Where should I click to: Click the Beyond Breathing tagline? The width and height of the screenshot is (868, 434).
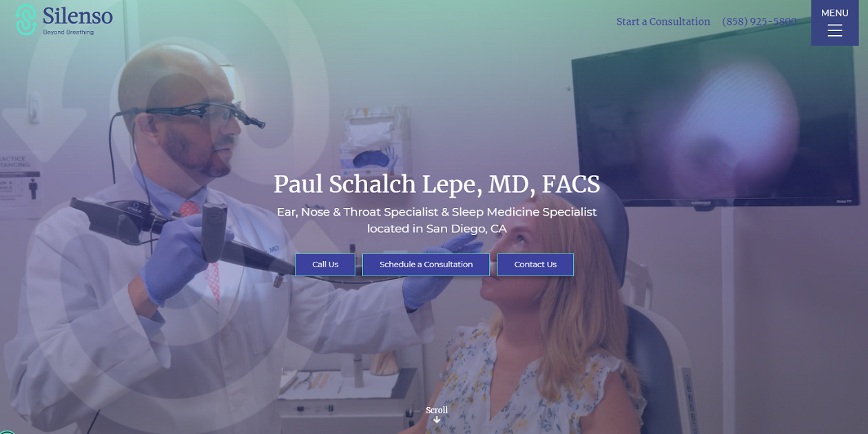pos(68,32)
